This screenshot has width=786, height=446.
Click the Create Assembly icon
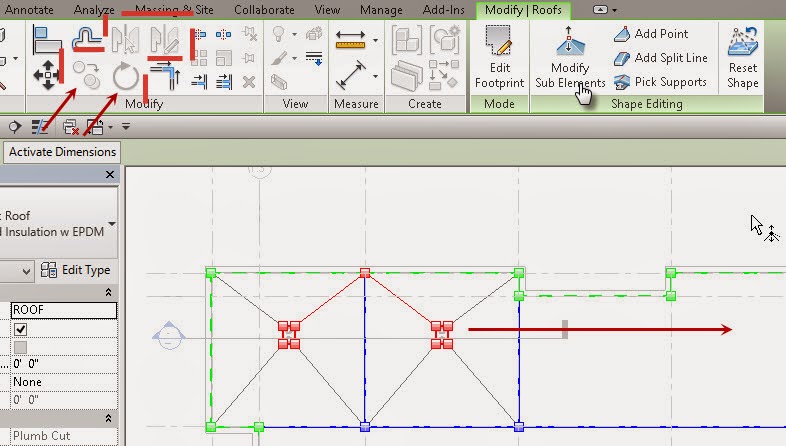pyautogui.click(x=407, y=40)
